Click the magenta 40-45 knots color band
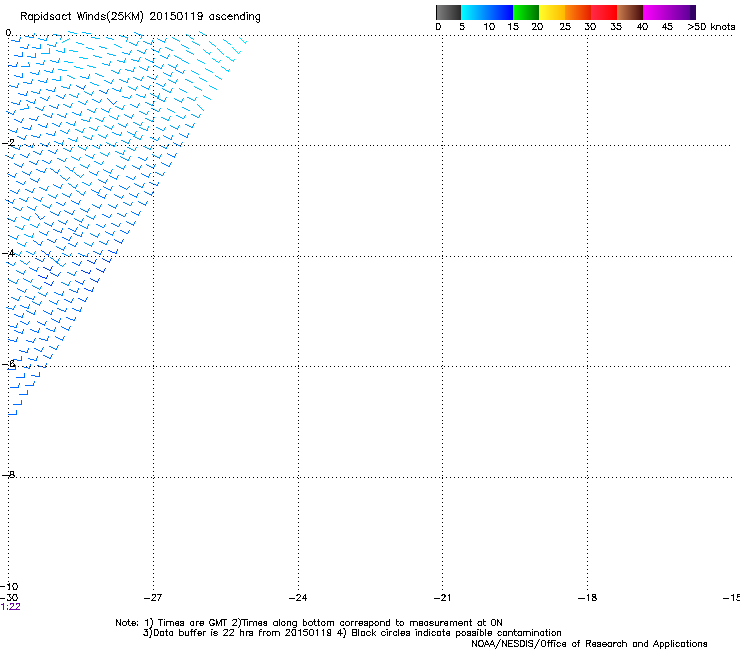740x650 pixels. click(x=656, y=12)
